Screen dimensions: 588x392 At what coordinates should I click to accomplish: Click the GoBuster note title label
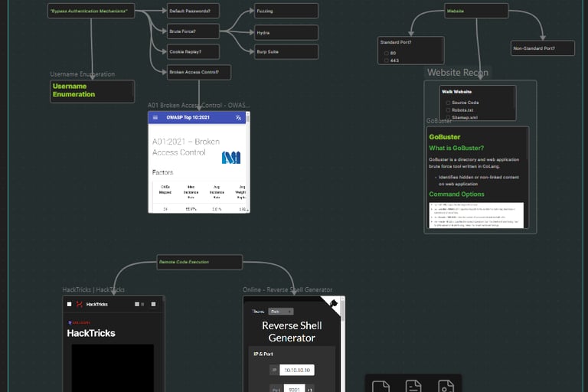439,121
